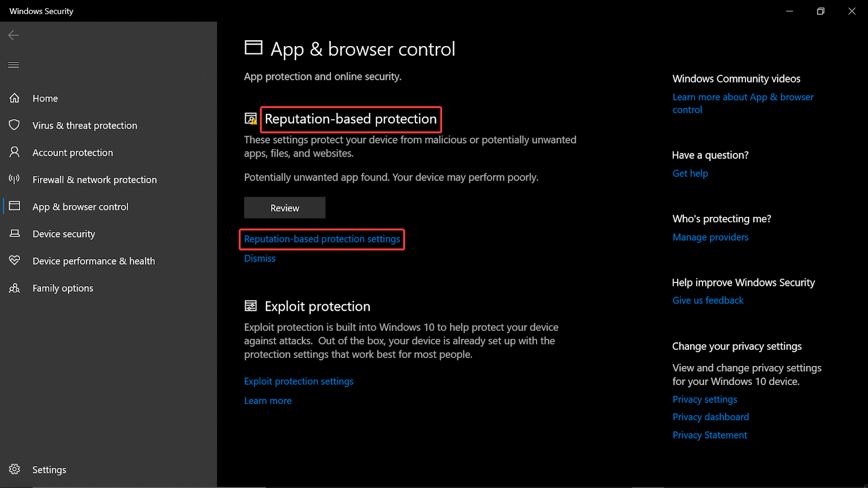Click the Settings gear at bottom left
This screenshot has width=868, height=488.
(x=15, y=470)
